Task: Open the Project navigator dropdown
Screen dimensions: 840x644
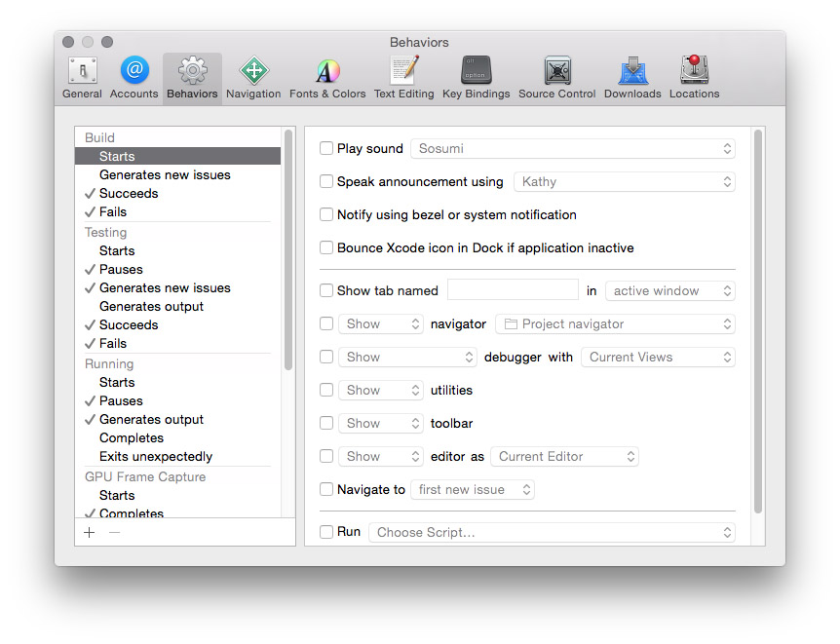Action: click(616, 323)
